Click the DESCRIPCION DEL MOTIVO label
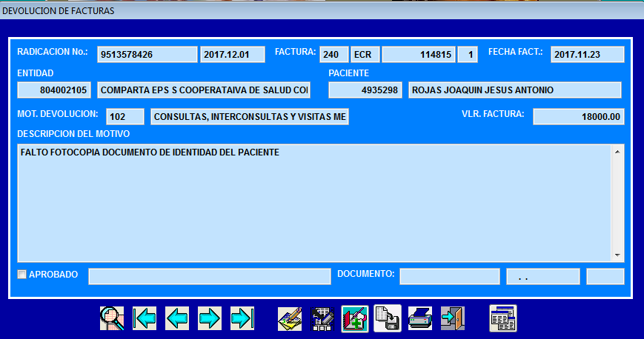Screen dimensions: 644x339 (x=73, y=134)
